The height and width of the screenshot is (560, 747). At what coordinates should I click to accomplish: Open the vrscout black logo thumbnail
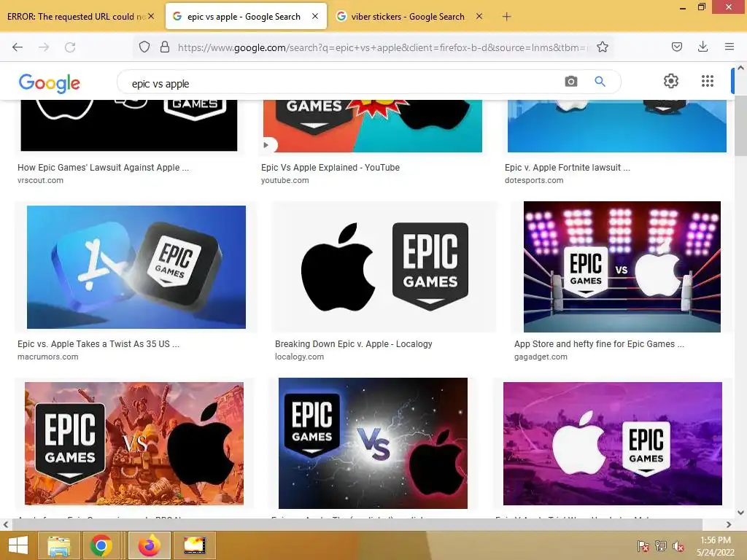[x=129, y=125]
